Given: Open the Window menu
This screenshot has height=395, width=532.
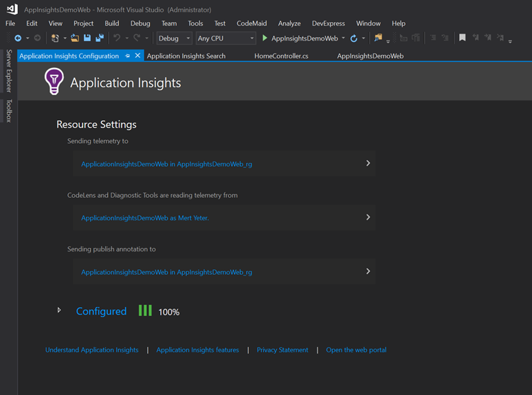Looking at the screenshot, I should (368, 23).
